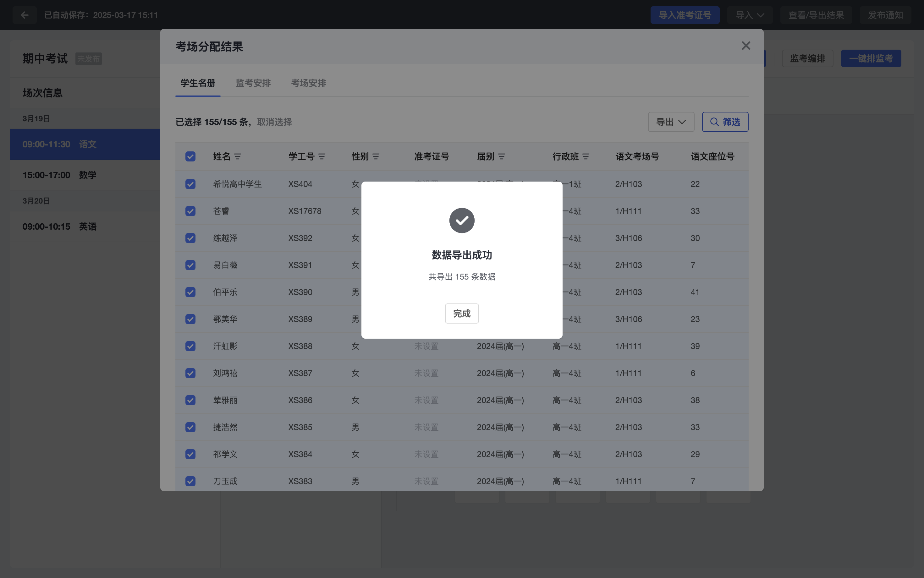
Task: Uncheck the row for 刘鸿禧
Action: 190,373
